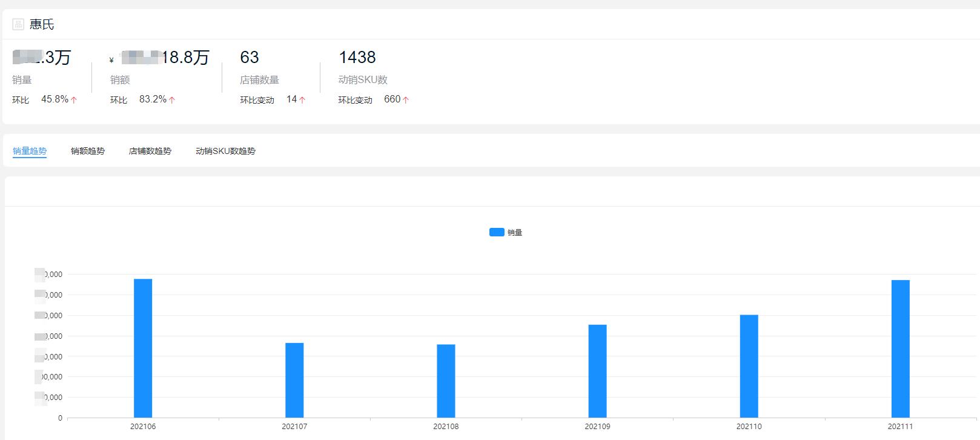Click the blue 销量 legend color swatch
Image resolution: width=980 pixels, height=440 pixels.
(497, 232)
